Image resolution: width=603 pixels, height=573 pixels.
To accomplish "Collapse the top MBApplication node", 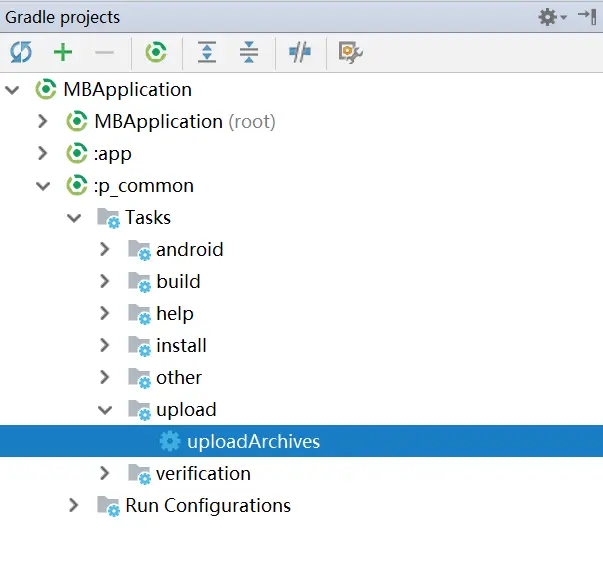I will (x=12, y=90).
